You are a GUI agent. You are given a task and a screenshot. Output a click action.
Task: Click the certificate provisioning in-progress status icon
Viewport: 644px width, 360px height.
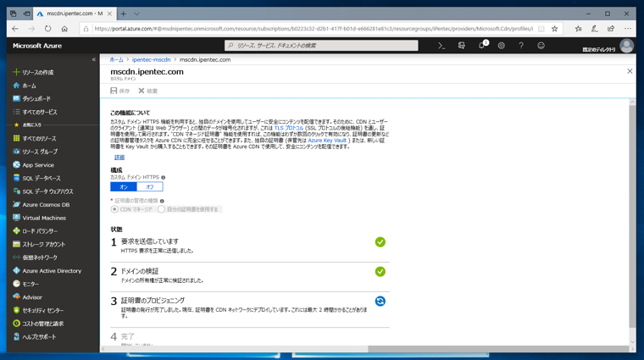click(x=380, y=302)
